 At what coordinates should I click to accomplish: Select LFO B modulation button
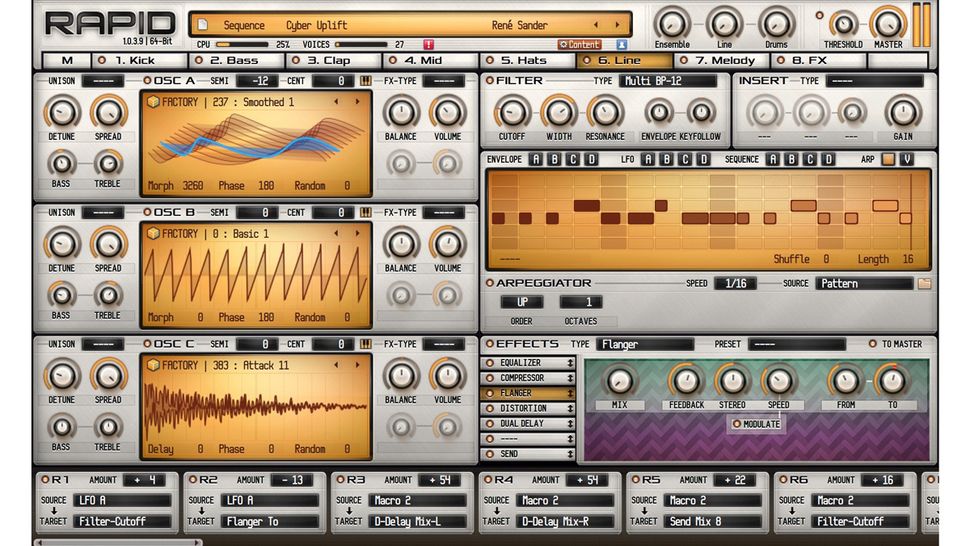(666, 160)
